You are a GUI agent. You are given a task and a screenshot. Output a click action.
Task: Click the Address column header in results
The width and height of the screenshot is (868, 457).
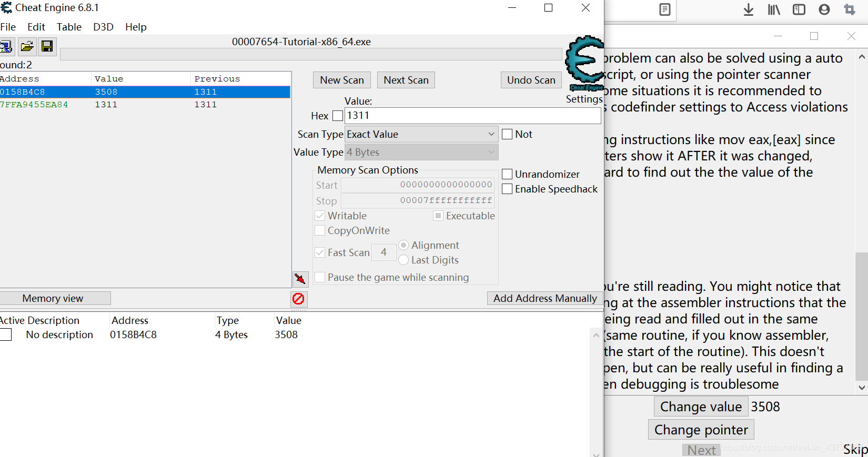coord(45,79)
